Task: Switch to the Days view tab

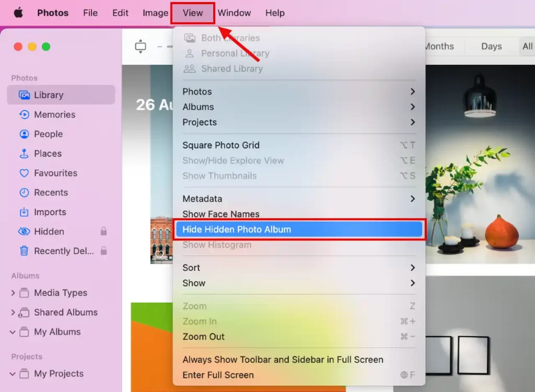Action: (491, 46)
